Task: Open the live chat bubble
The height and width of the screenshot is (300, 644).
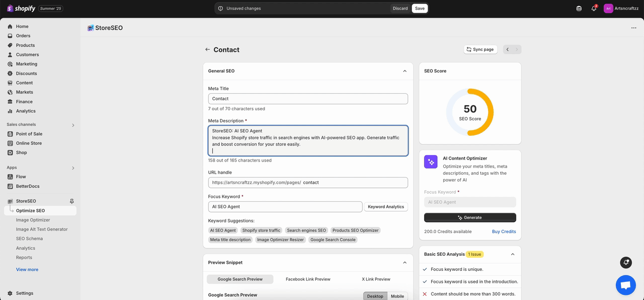Action: click(x=625, y=285)
